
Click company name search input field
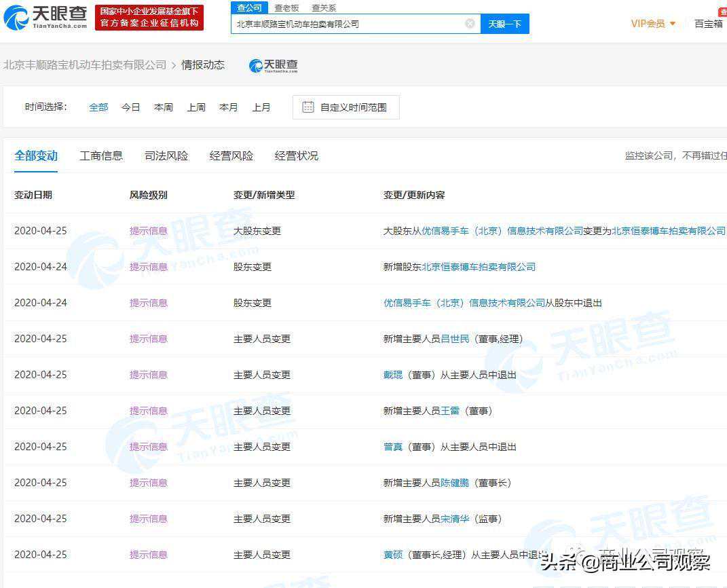tap(346, 24)
